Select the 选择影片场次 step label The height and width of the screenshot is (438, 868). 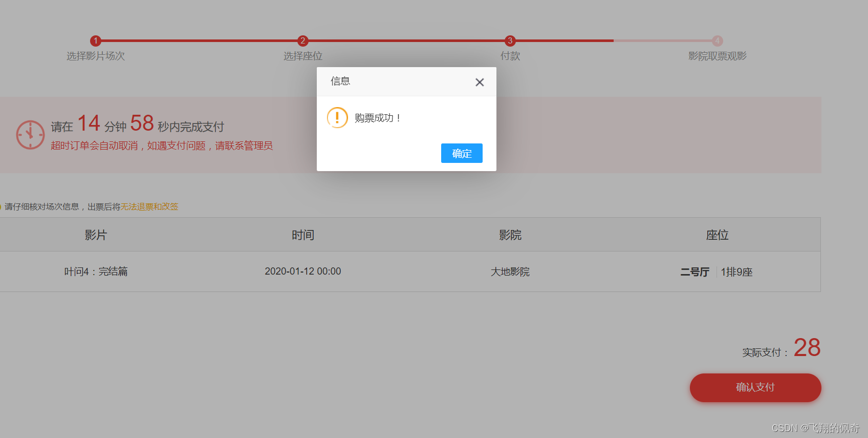96,56
